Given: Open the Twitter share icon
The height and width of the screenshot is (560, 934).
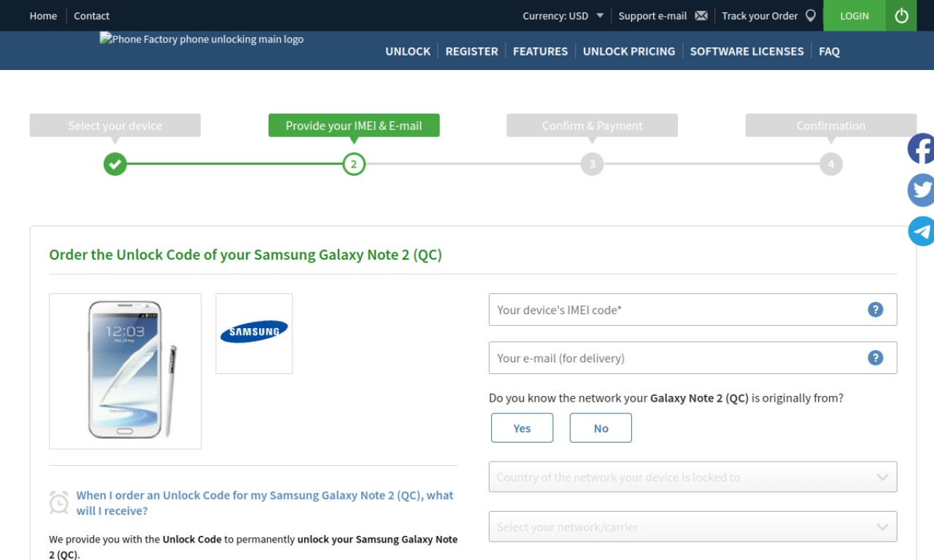Looking at the screenshot, I should click(x=921, y=190).
